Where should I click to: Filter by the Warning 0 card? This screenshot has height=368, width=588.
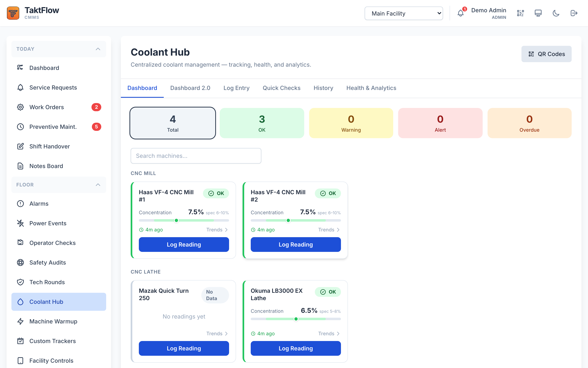tap(351, 123)
